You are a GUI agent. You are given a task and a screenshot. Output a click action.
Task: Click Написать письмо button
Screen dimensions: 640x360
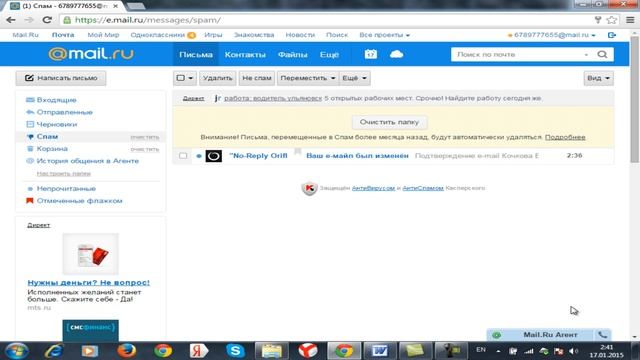[61, 78]
